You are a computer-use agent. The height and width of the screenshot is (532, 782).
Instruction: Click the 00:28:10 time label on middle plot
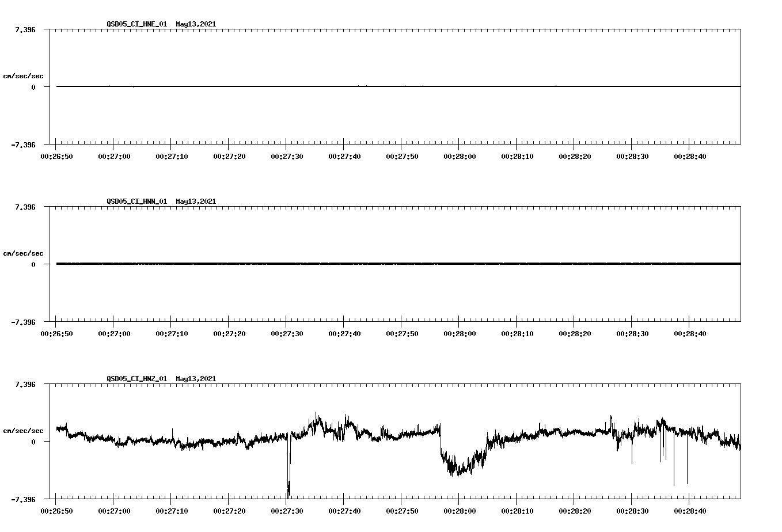click(517, 333)
